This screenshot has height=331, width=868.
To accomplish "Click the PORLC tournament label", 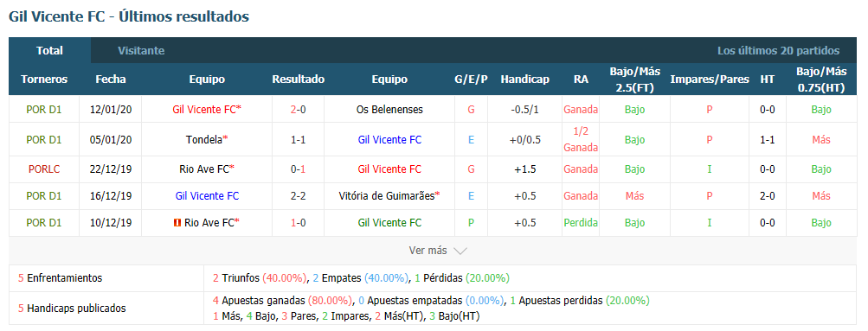I will (44, 169).
